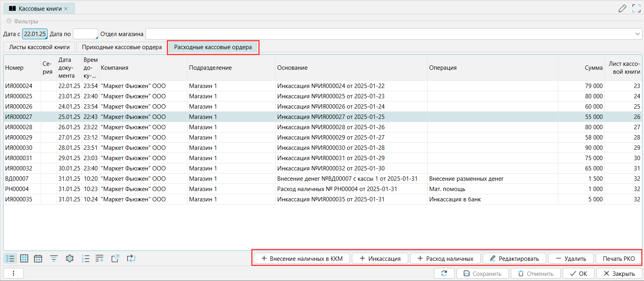This screenshot has width=644, height=281.
Task: Open the Приходные кассовые ордера tab
Action: pos(122,47)
